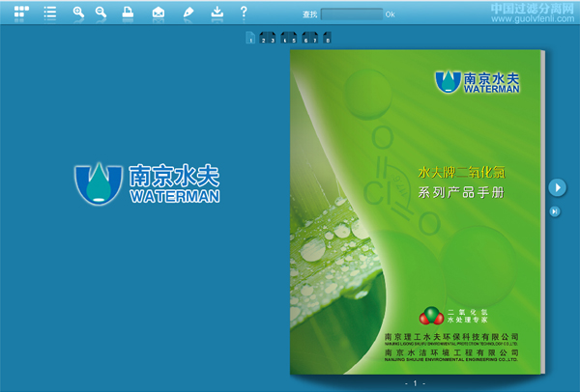Screen dimensions: 580x392
Task: Visit the www.guolvfenli.com link
Action: [x=533, y=18]
